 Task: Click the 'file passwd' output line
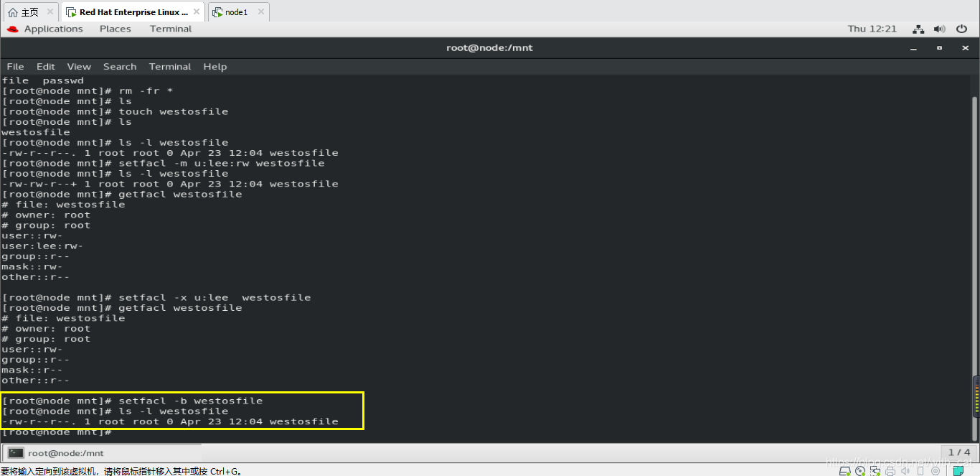coord(43,80)
